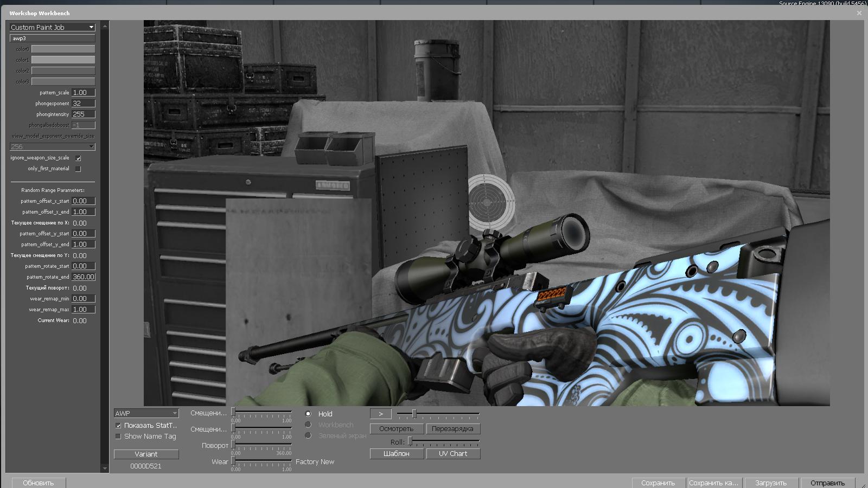Screen dimensions: 868x488
Task: Open the Custom Paint Job style dropdown
Action: click(52, 27)
